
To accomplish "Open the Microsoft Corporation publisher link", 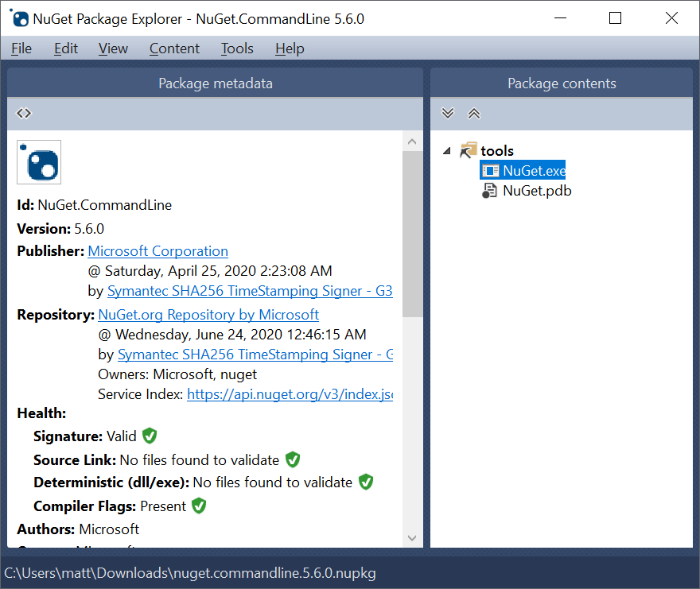I will [x=158, y=251].
